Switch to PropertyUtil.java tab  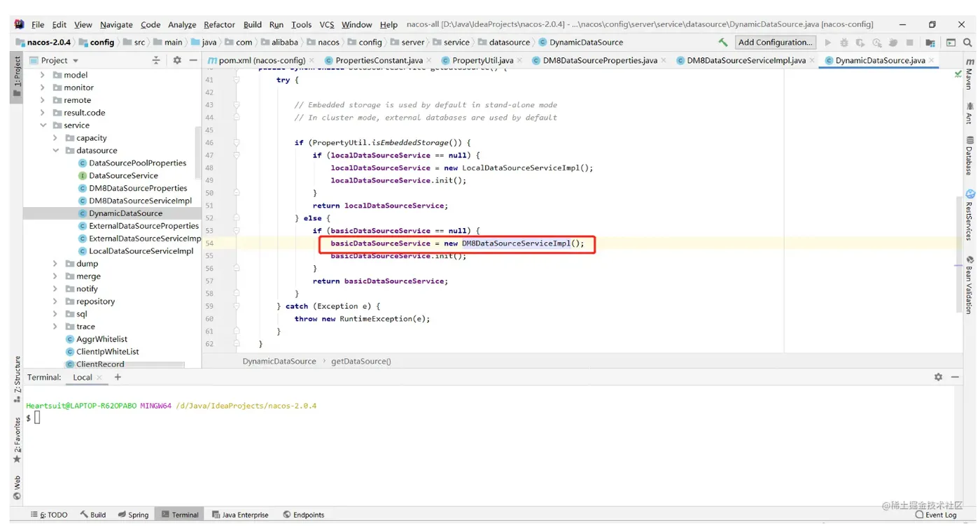click(x=482, y=61)
